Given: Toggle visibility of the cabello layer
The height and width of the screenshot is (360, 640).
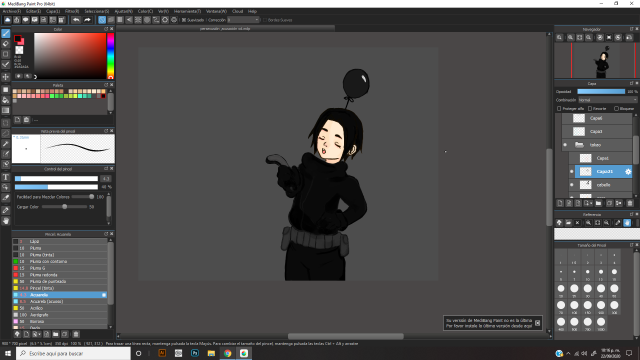Looking at the screenshot, I should (x=571, y=185).
